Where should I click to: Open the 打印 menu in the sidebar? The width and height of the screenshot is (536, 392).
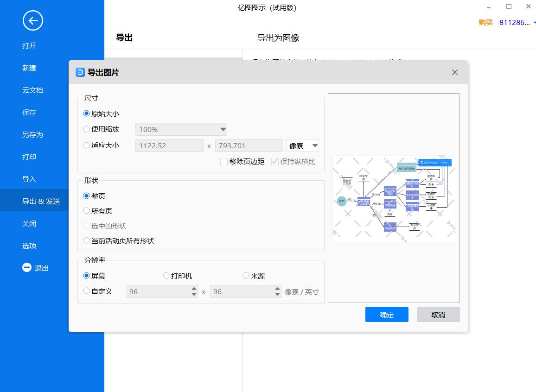click(29, 157)
